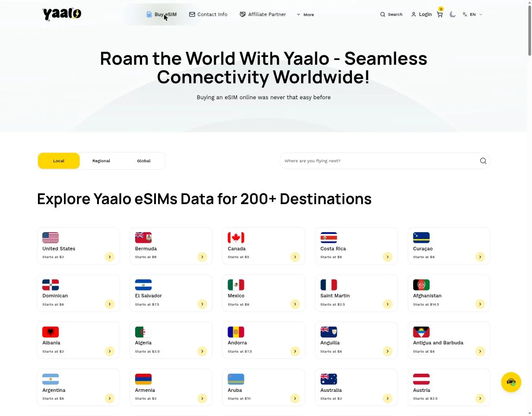The height and width of the screenshot is (416, 532).
Task: Click the United States flag icon
Action: click(x=51, y=237)
